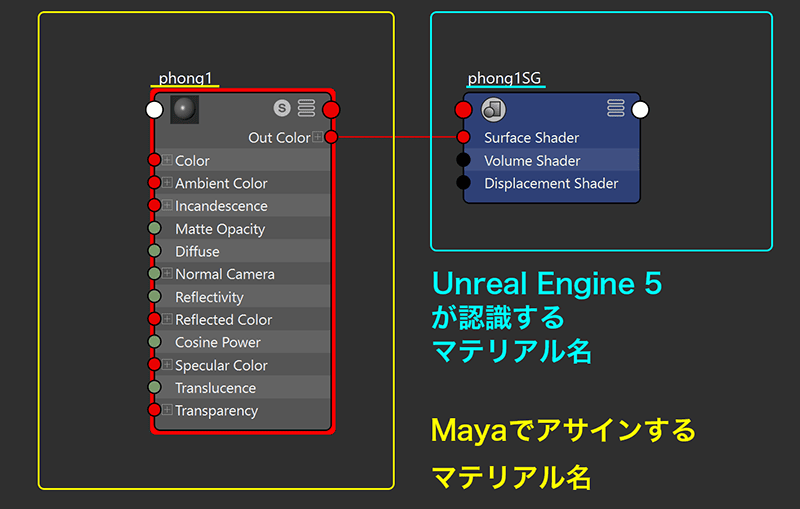Click the red Ambient Color input port
The width and height of the screenshot is (800, 509).
click(154, 182)
